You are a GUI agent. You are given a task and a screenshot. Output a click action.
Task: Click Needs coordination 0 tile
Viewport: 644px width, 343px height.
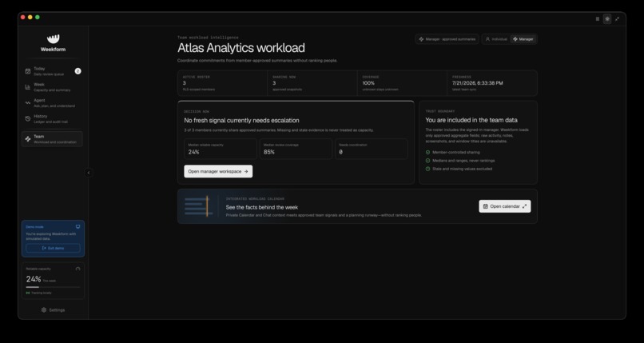(x=372, y=149)
